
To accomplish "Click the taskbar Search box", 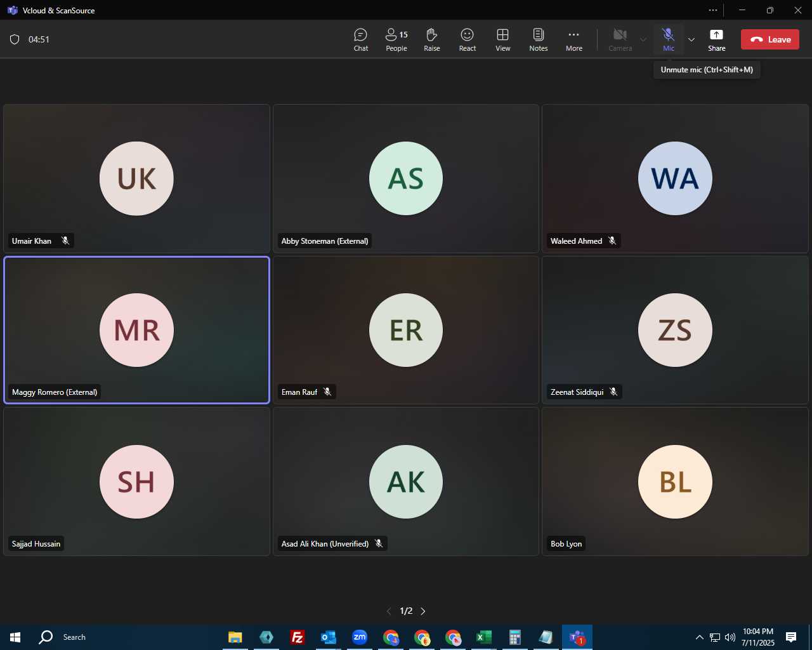I will pos(74,637).
